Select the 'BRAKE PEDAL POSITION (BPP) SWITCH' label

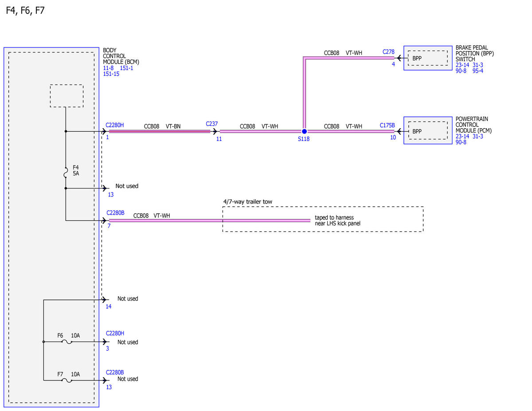(x=475, y=53)
